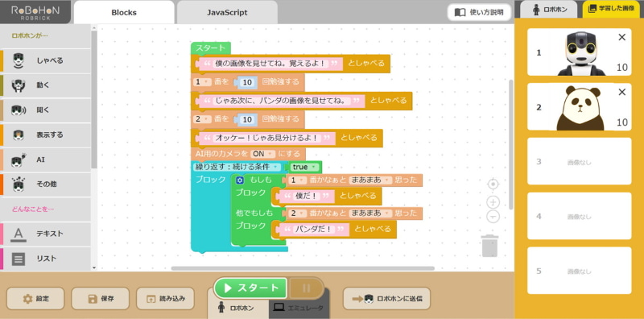This screenshot has height=319, width=644.
Task: Open the true value dropdown
Action: (x=304, y=168)
